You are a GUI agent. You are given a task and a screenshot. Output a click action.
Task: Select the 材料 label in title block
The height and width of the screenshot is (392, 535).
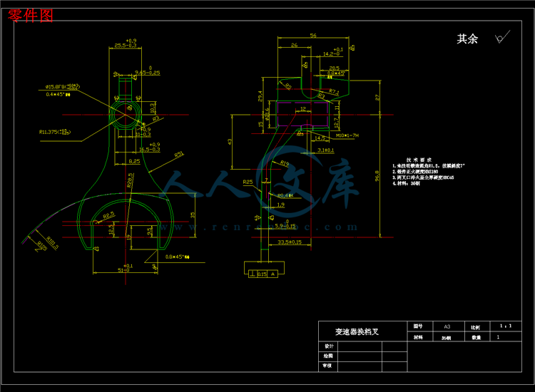(418, 337)
